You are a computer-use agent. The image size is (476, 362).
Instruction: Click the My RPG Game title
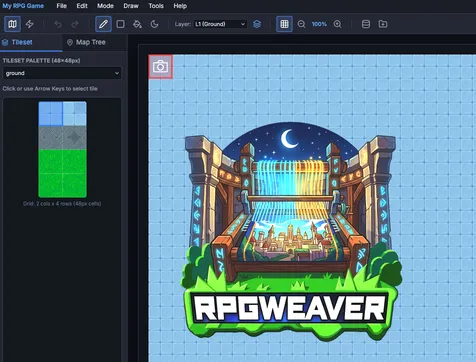pos(23,6)
